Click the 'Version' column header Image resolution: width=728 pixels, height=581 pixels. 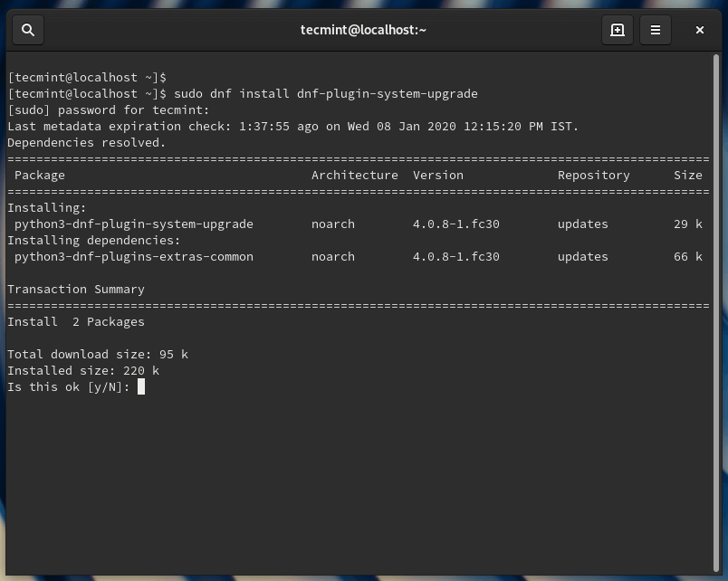click(438, 175)
